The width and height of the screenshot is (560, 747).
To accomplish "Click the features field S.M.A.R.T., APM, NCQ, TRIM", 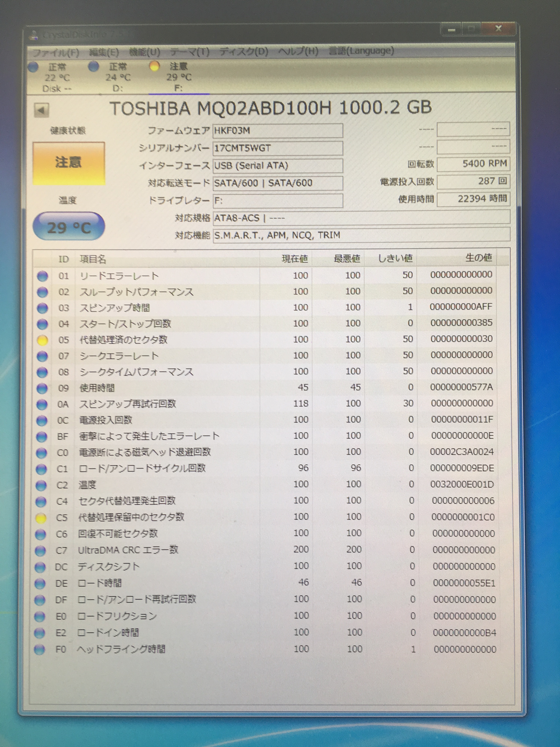I will (x=361, y=235).
